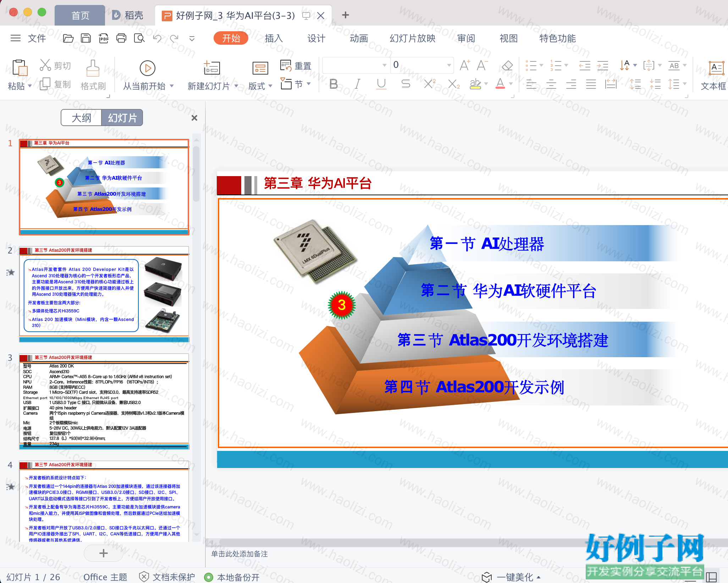
Task: Toggle italic formatting
Action: click(358, 84)
